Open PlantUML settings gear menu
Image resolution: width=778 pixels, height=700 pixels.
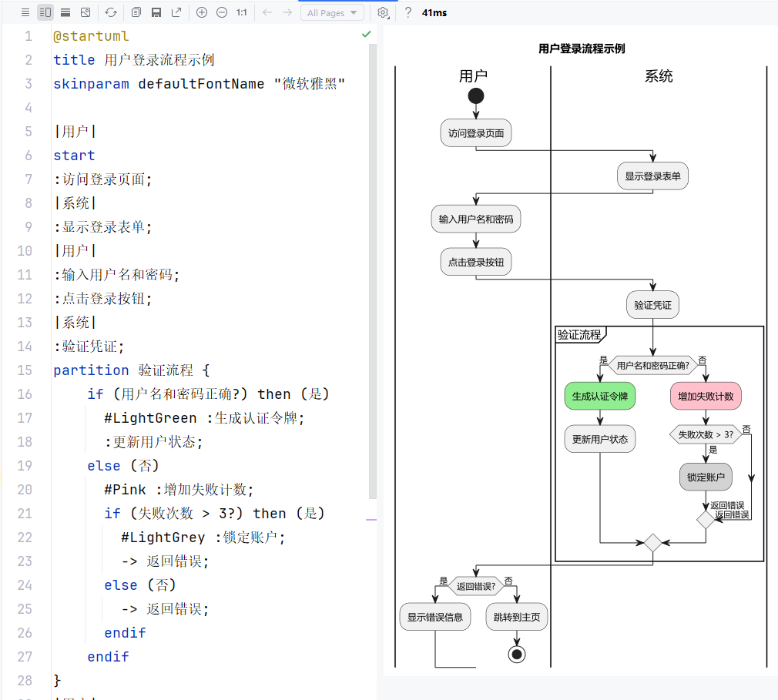coord(383,12)
